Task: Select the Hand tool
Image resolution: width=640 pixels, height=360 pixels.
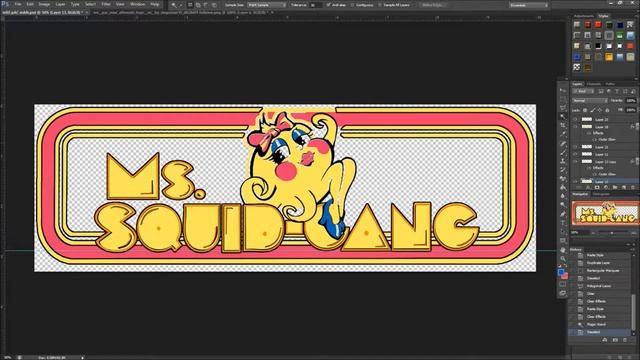Action: point(563,250)
